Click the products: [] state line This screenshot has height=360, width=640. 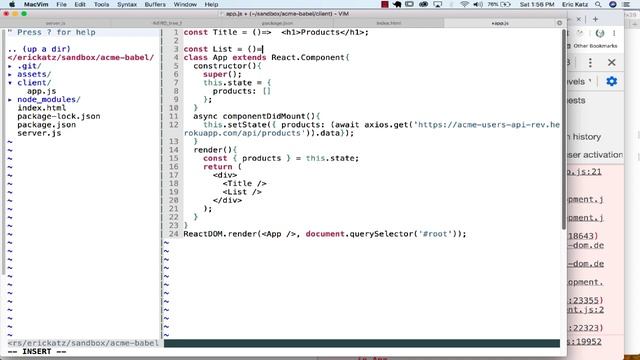242,91
